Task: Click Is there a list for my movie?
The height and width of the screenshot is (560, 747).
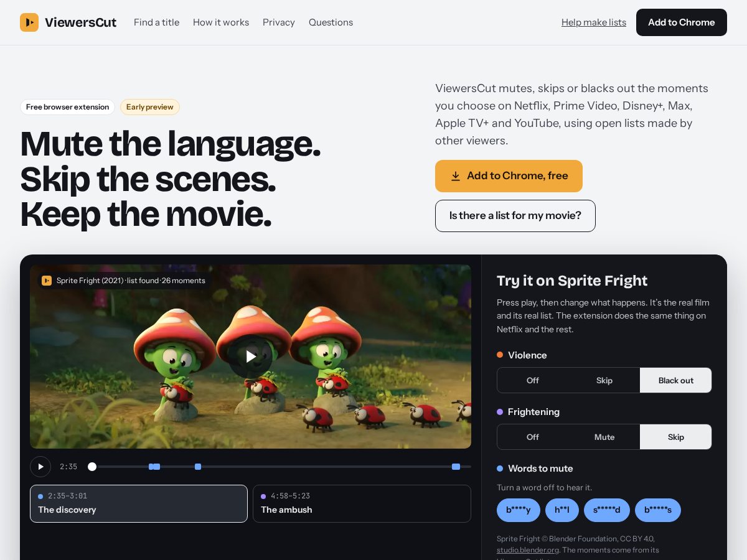Action: pyautogui.click(x=515, y=216)
